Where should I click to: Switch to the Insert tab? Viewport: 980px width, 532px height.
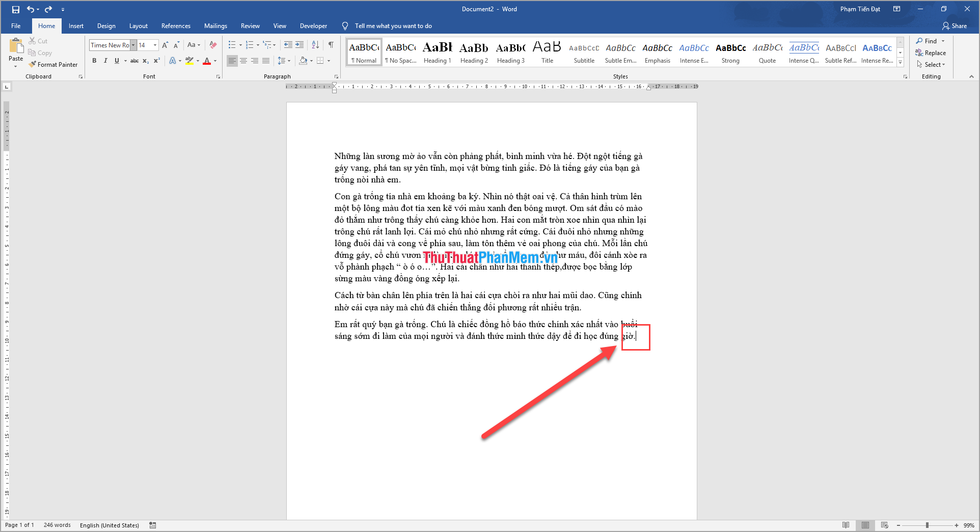[76, 26]
